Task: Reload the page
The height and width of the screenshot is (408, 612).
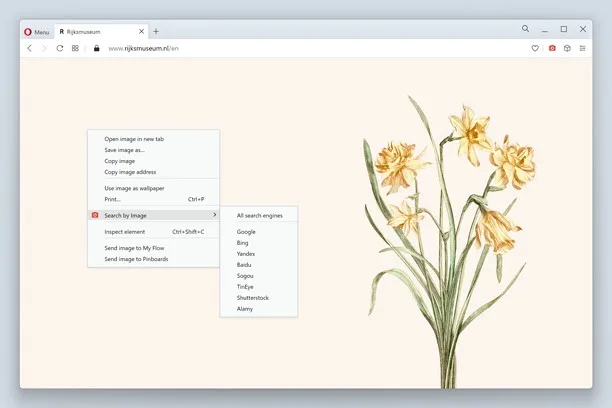Action: 60,48
